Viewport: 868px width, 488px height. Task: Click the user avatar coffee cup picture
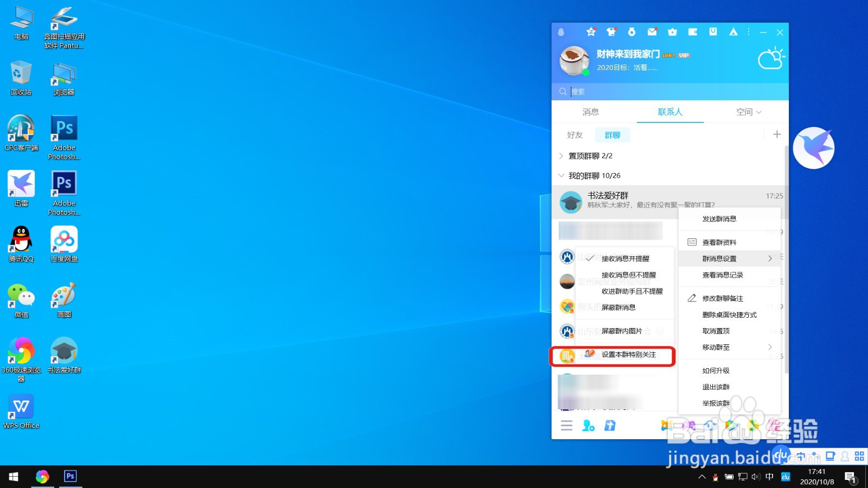point(574,60)
